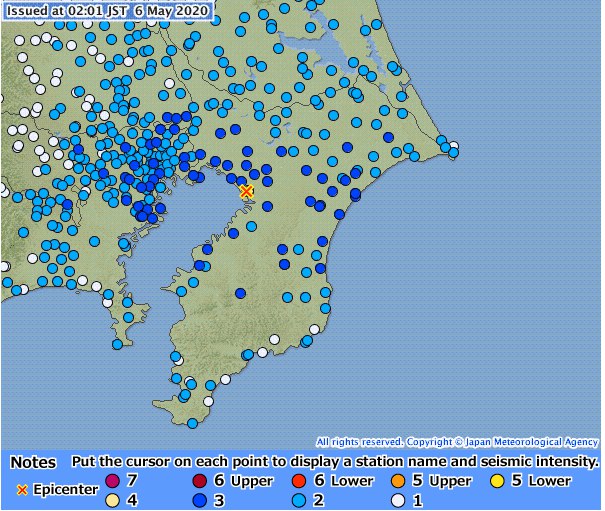Screen dimensions: 605x511
Task: Click the intensity 7 legend circle
Action: tap(112, 481)
